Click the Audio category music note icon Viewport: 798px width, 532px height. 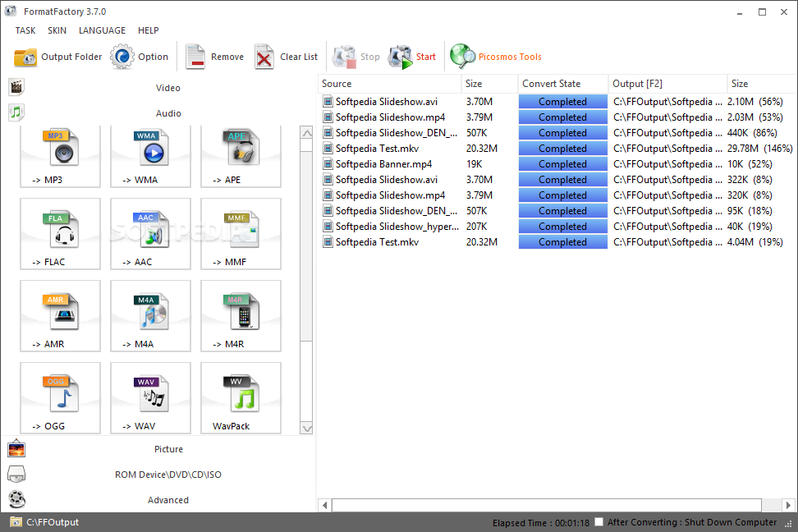16,112
